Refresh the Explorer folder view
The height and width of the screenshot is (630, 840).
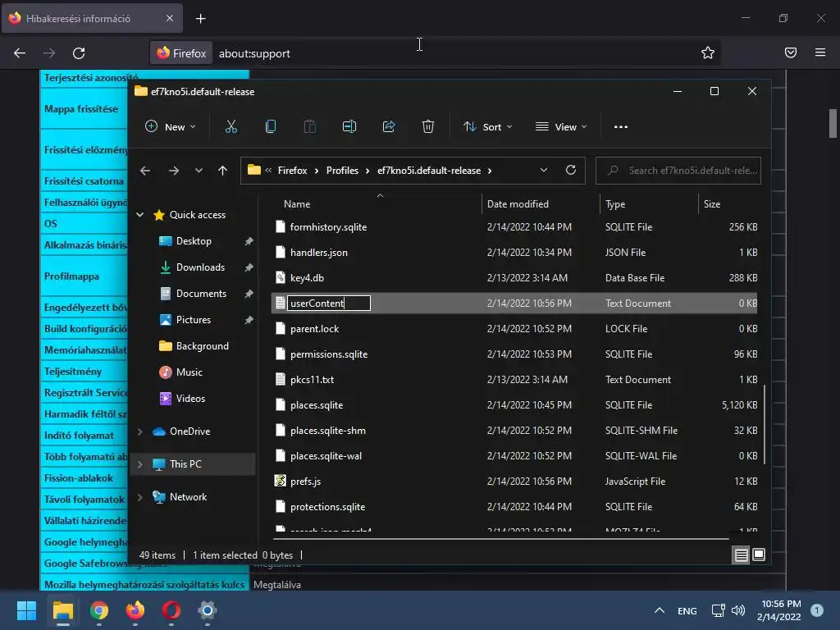(571, 170)
